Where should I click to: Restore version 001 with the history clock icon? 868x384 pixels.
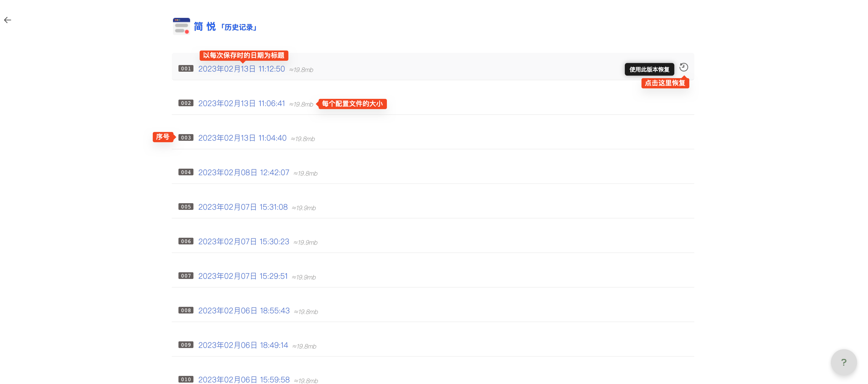684,67
